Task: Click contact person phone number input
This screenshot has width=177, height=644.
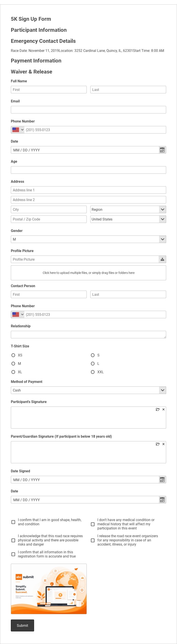Action: [95, 314]
